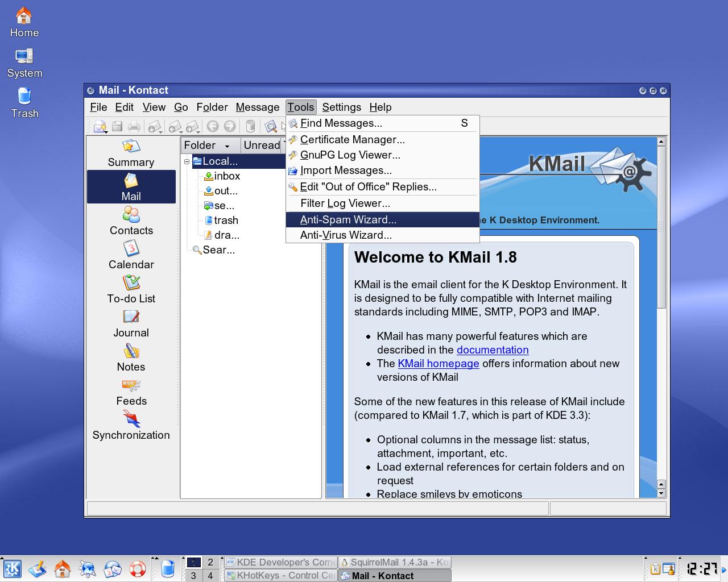Launch Kontact from the panel launcher
Screen dimensions: 728x582
coord(113,568)
